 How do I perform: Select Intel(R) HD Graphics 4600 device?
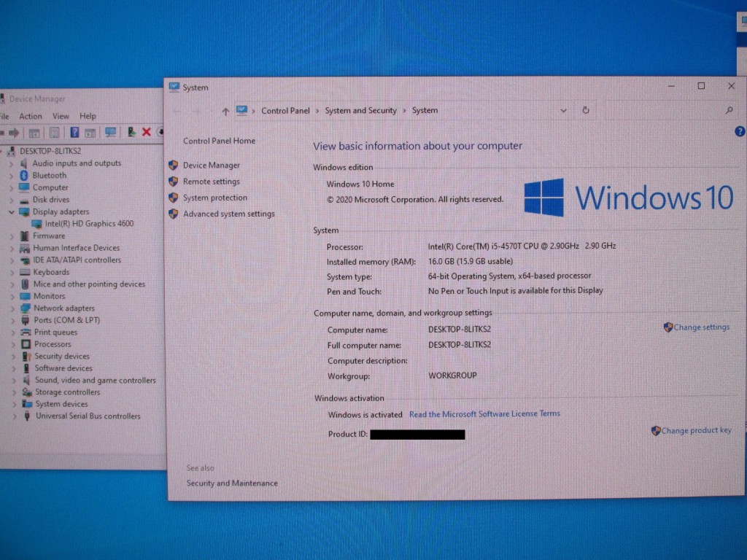[89, 224]
